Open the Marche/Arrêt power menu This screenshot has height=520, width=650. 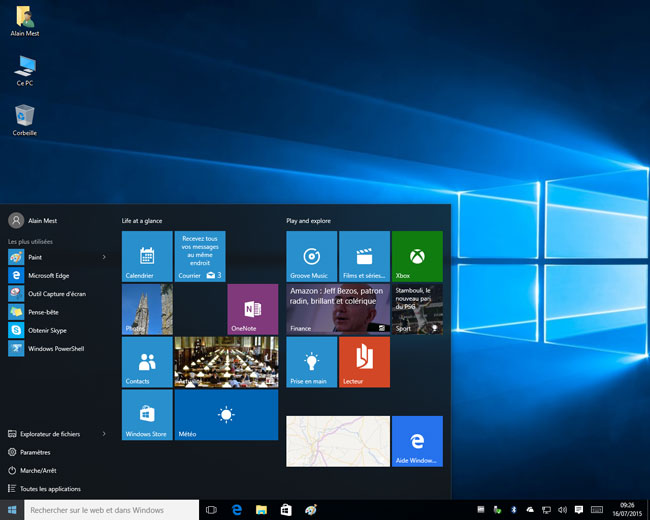click(36, 470)
